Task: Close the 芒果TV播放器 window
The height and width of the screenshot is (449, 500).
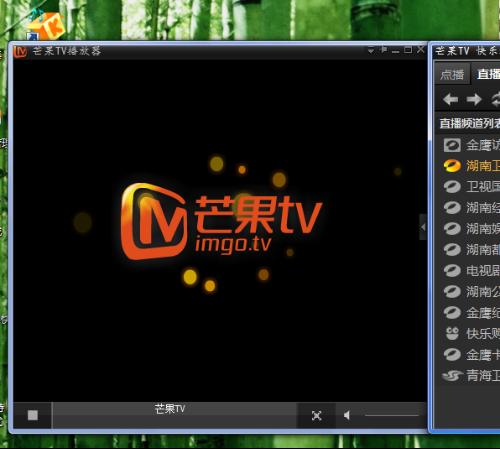Action: tap(421, 50)
